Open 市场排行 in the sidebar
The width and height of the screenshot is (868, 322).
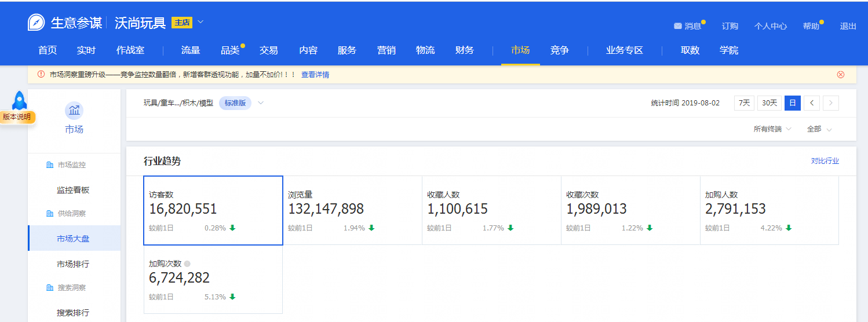pyautogui.click(x=73, y=264)
